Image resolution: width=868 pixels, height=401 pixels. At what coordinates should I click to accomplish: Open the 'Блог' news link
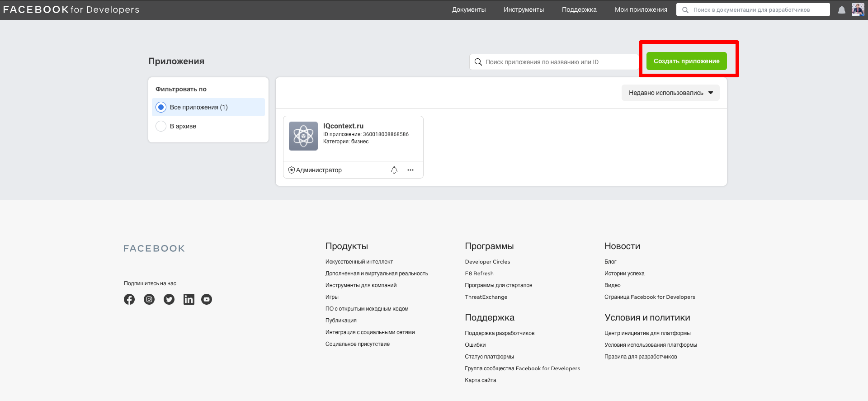tap(610, 262)
